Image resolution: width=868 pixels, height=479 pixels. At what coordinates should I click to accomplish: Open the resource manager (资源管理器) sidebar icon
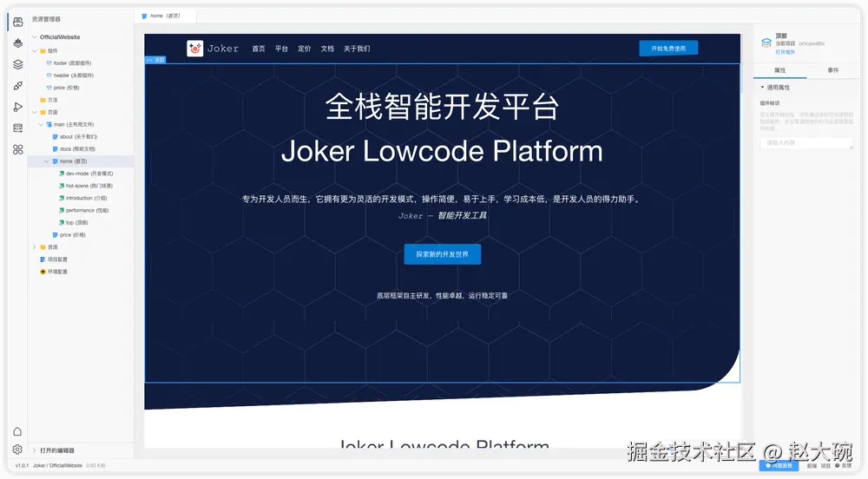click(x=17, y=21)
